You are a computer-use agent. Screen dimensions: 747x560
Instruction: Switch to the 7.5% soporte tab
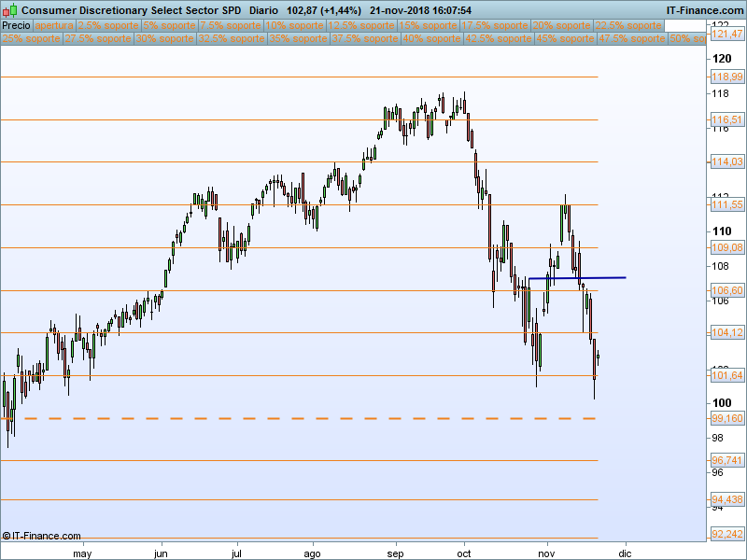(231, 26)
